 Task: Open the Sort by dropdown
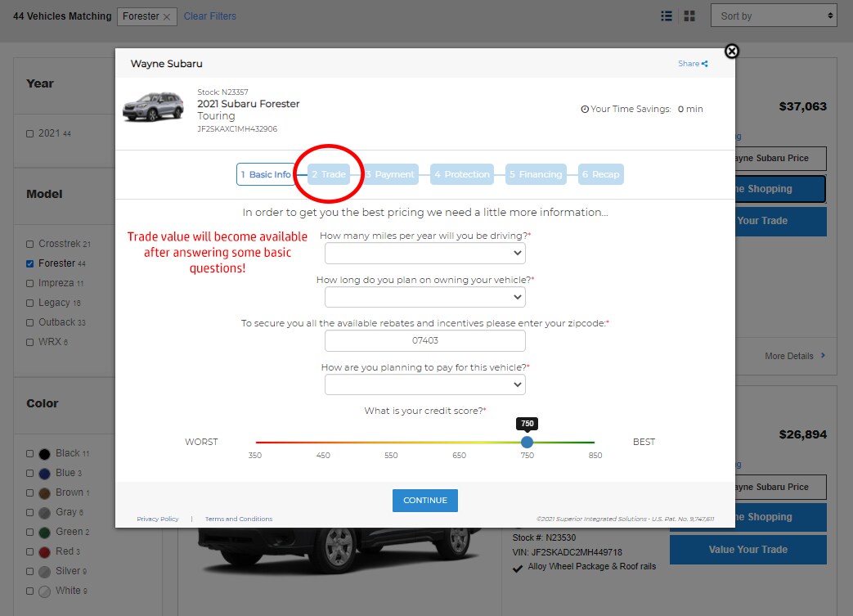point(774,16)
